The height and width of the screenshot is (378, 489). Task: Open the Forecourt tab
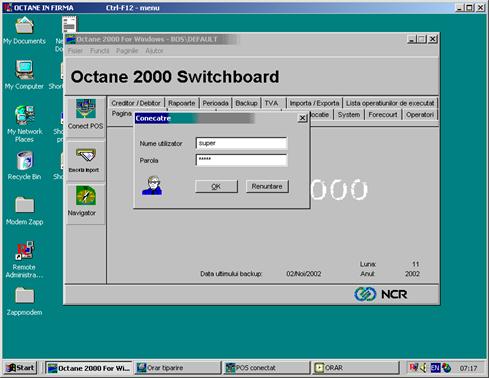383,115
